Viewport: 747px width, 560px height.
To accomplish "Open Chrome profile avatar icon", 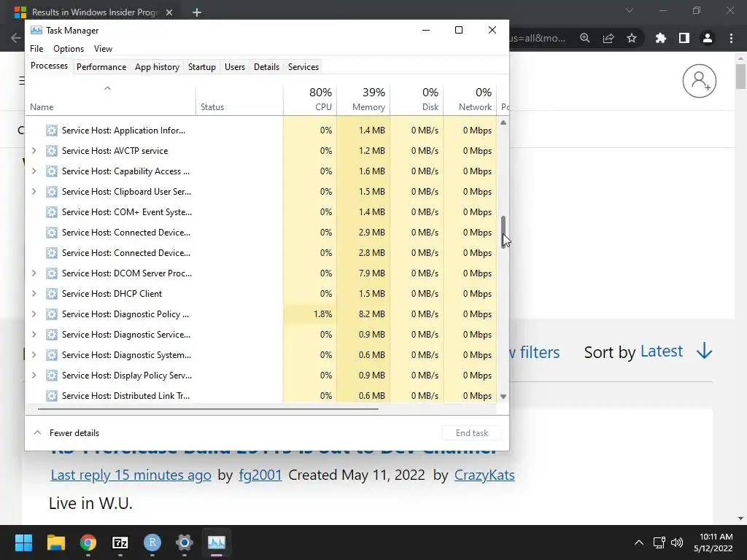I will tap(708, 38).
